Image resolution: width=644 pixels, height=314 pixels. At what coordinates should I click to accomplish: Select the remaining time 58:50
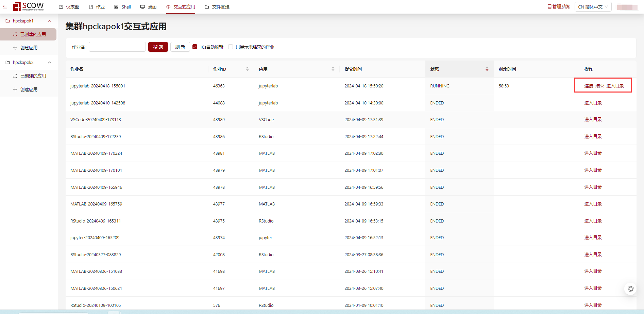click(504, 86)
